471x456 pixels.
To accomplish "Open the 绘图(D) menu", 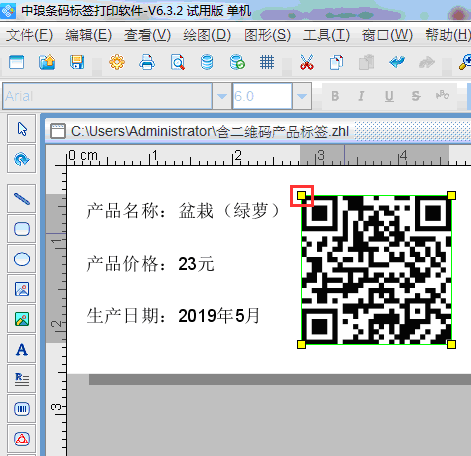I will (x=207, y=35).
